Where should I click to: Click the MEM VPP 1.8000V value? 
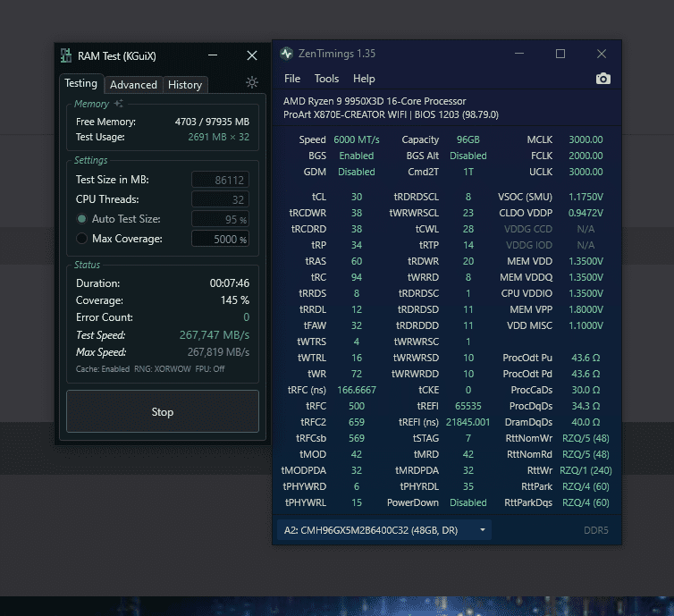tap(586, 309)
